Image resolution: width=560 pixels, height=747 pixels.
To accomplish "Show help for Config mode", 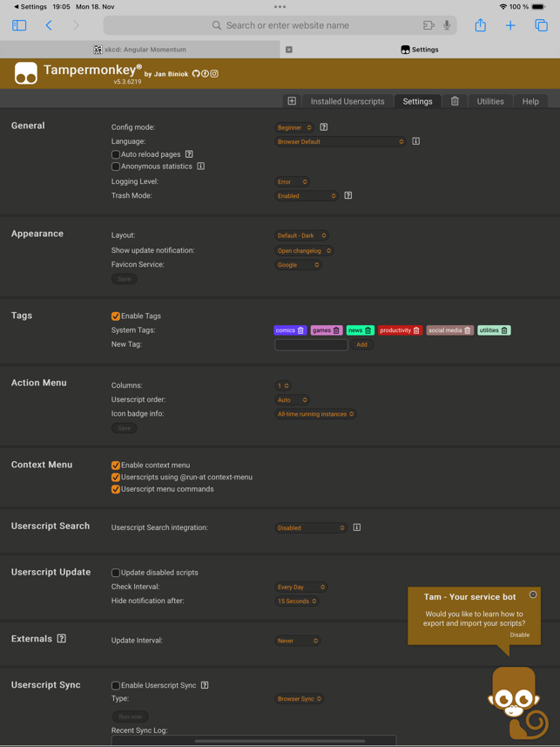I will tap(324, 127).
